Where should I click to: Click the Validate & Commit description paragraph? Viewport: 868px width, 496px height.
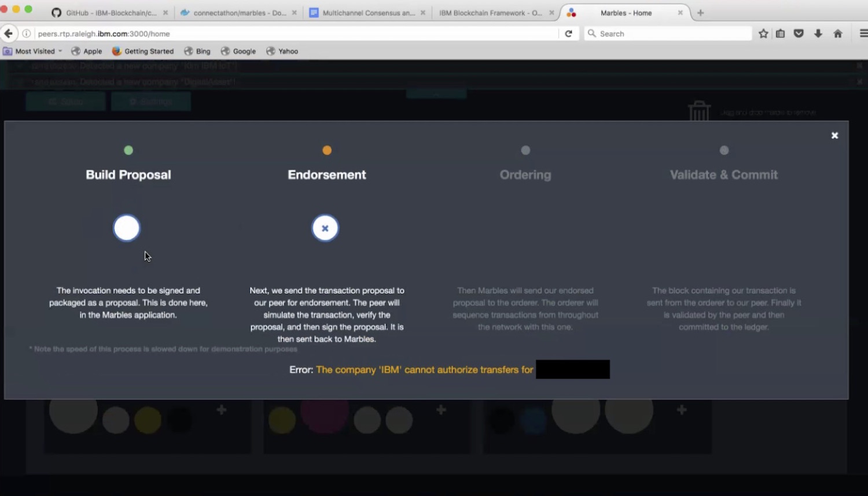[724, 309]
